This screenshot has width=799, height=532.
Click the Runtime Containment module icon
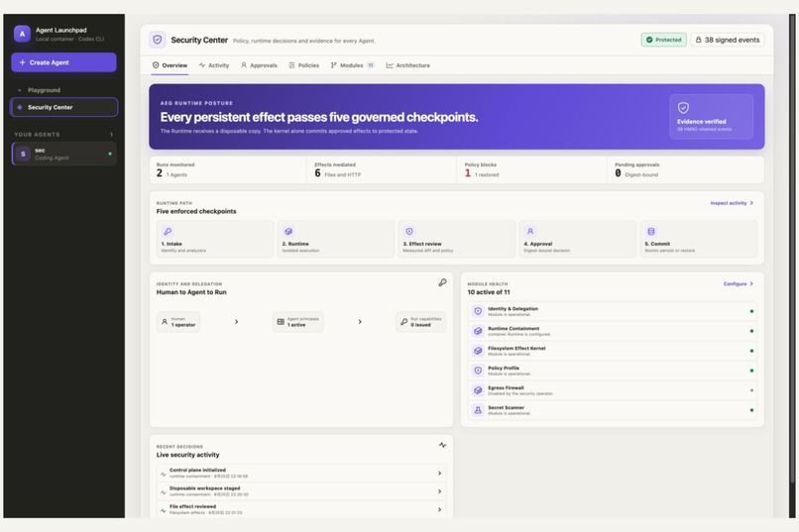(478, 331)
